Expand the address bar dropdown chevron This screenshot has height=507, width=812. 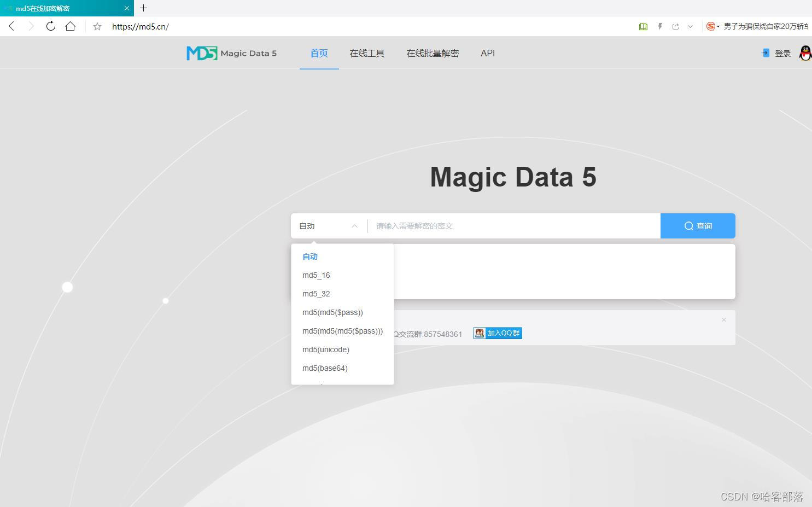click(x=690, y=26)
